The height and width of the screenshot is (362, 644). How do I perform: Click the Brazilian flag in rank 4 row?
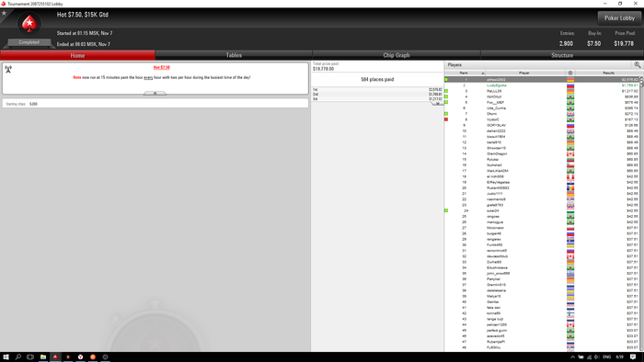(x=570, y=96)
